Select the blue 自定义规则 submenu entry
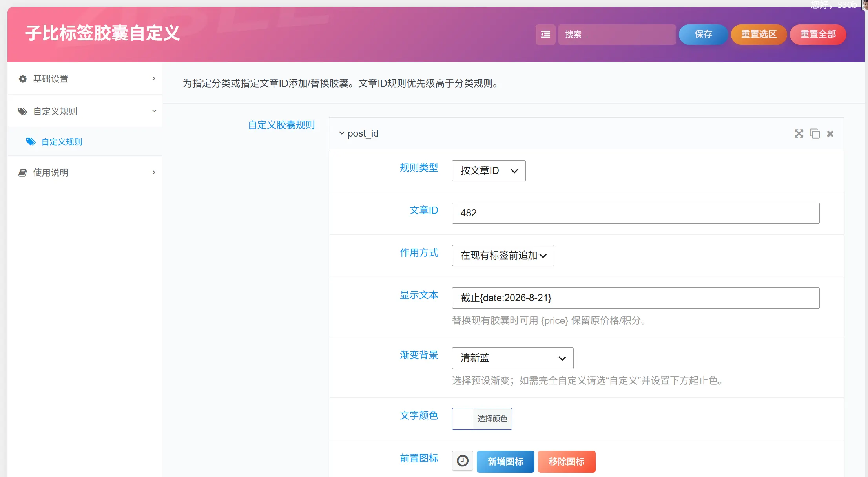The height and width of the screenshot is (477, 868). point(85,142)
